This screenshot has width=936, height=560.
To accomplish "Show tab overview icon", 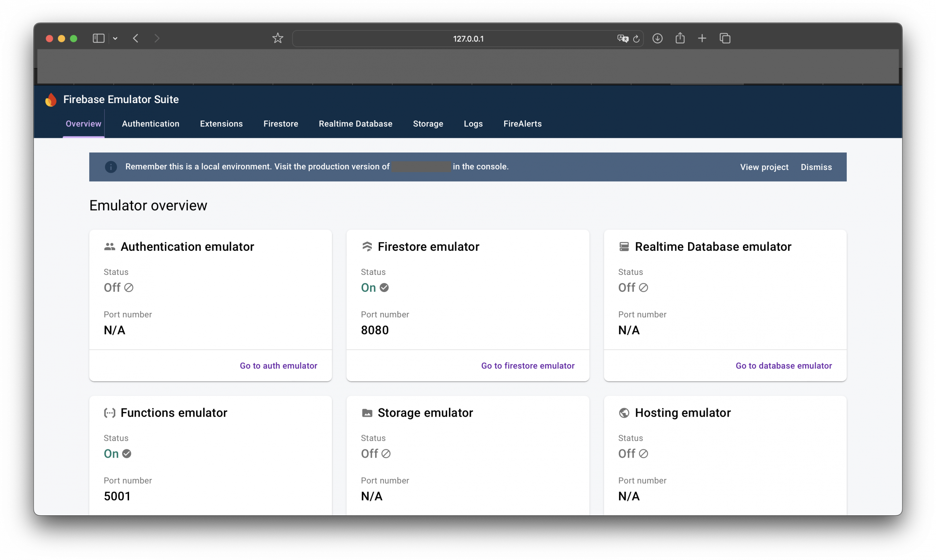I will click(725, 38).
